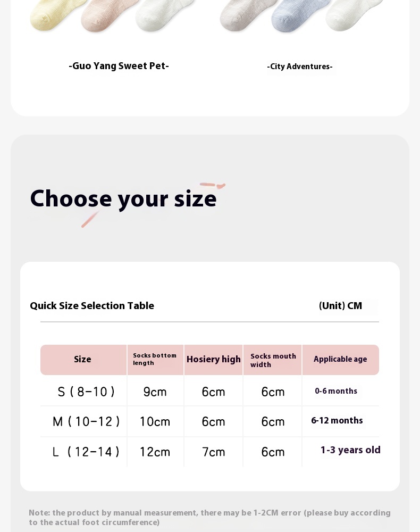Click the 0-6 months age cell
This screenshot has height=532, width=420.
(336, 392)
